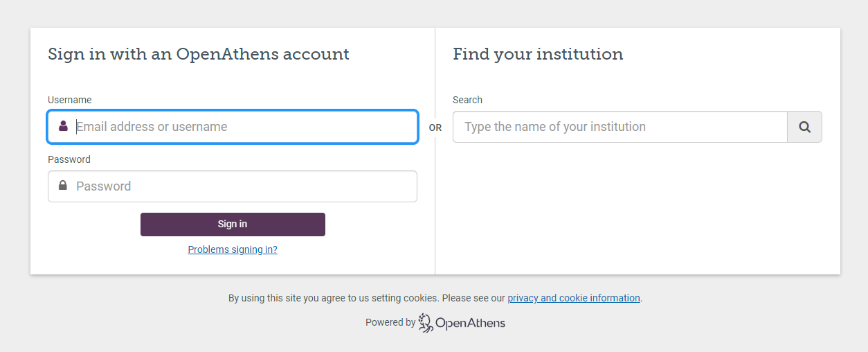Click the cookie agreement notice text
The image size is (868, 352).
click(x=367, y=298)
